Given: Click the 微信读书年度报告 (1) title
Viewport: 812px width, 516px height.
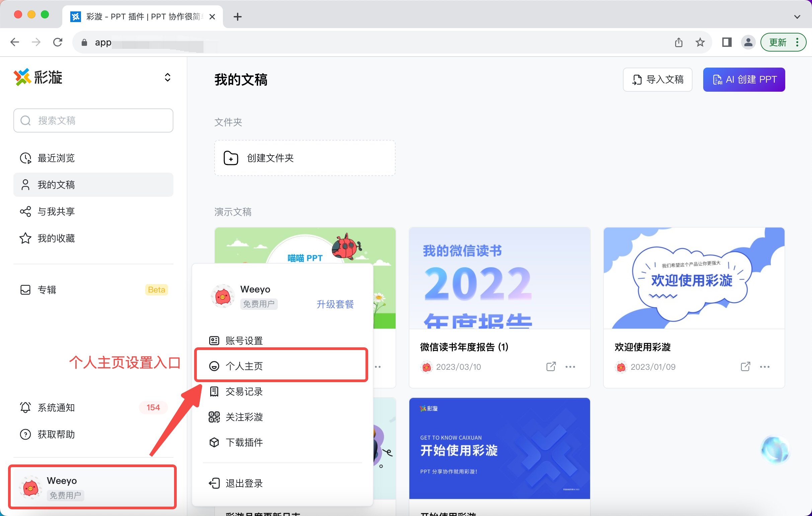Looking at the screenshot, I should click(464, 347).
